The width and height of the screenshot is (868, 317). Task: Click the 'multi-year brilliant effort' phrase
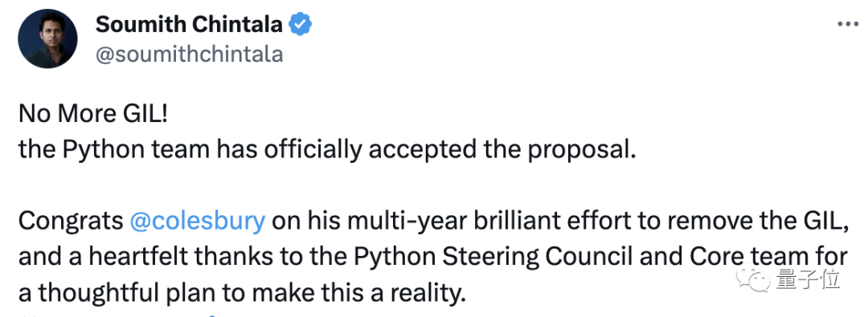[x=450, y=221]
